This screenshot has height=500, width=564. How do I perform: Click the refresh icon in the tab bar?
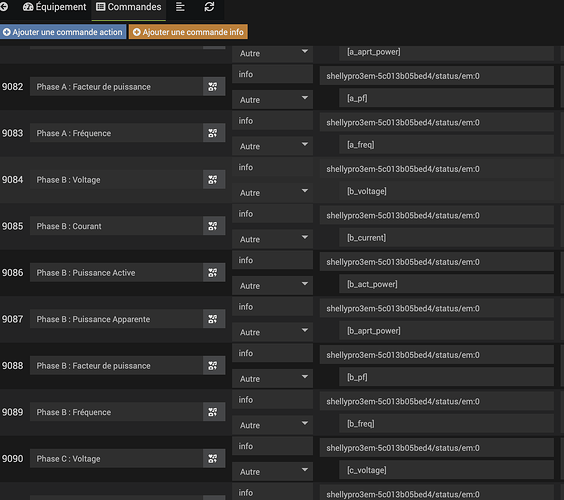(x=209, y=7)
